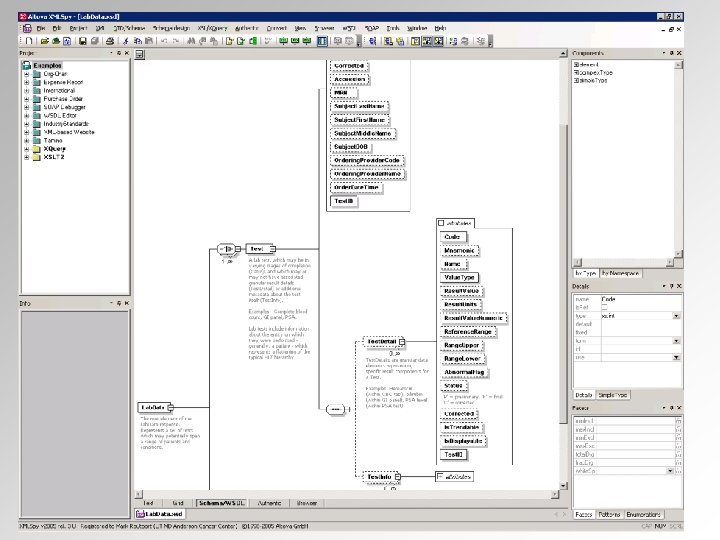The height and width of the screenshot is (540, 720).
Task: Click the diagram vertical scrollbar
Action: [x=563, y=270]
